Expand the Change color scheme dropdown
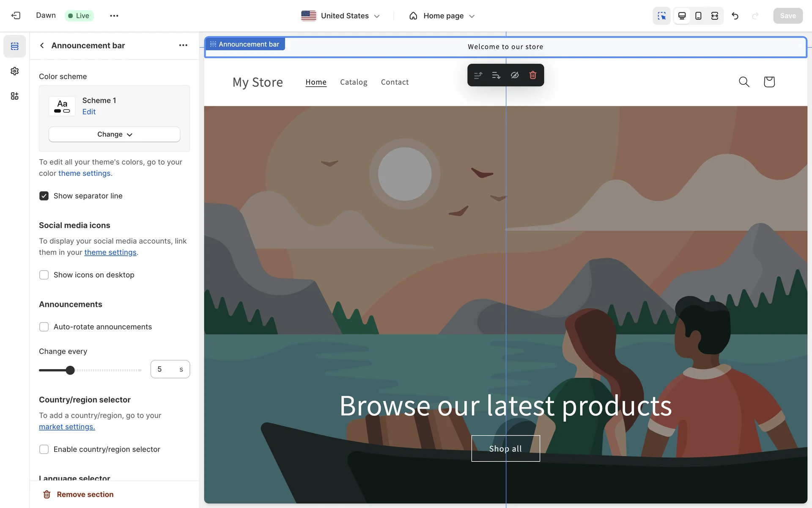The height and width of the screenshot is (508, 812). pyautogui.click(x=114, y=134)
